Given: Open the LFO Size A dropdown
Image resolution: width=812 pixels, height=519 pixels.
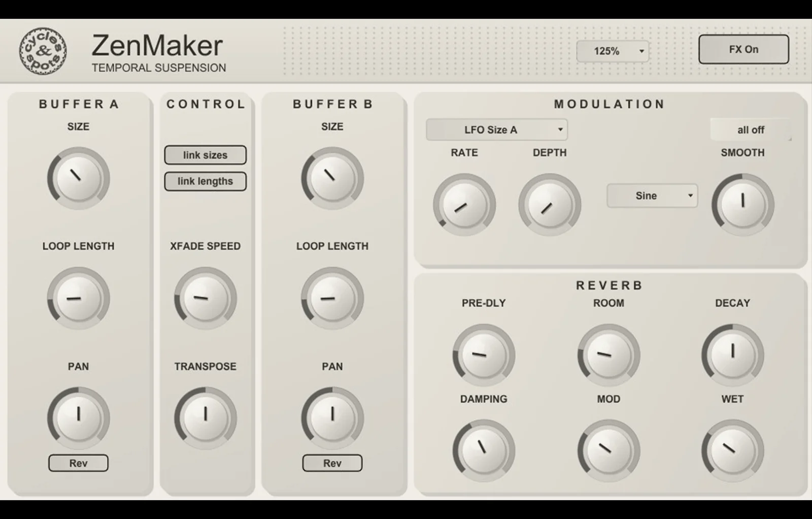Looking at the screenshot, I should pyautogui.click(x=497, y=129).
